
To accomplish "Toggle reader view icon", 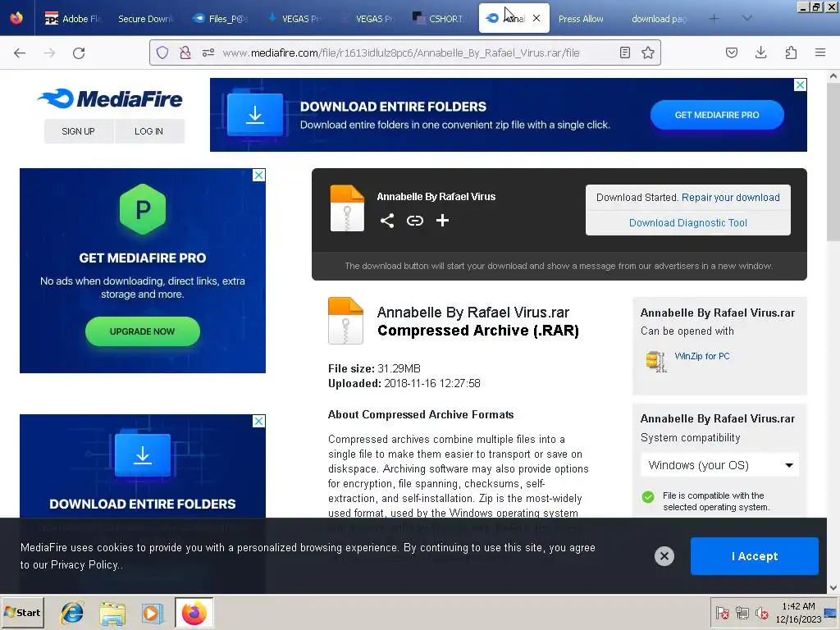I will tap(624, 52).
